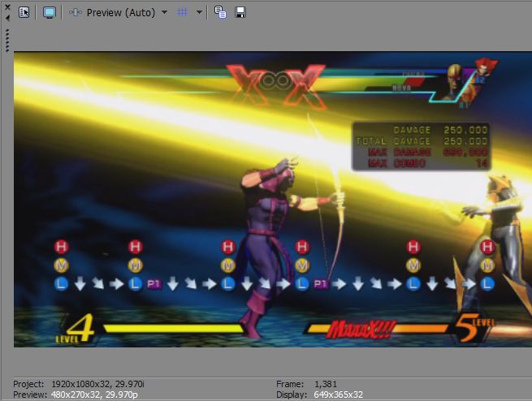Screen dimensions: 532x401
Task: Click the split-screen view icon before Preview (Auto)
Action: click(x=75, y=12)
